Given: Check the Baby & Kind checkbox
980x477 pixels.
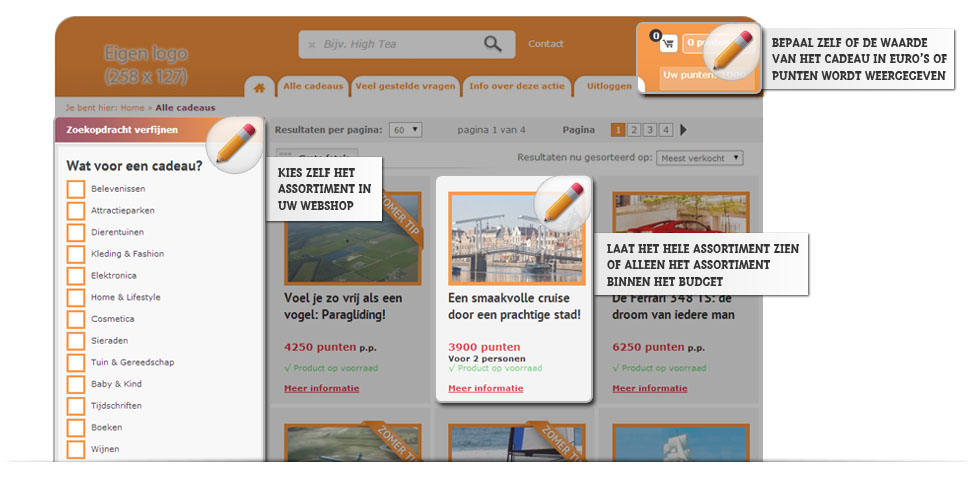Looking at the screenshot, I should click(76, 384).
